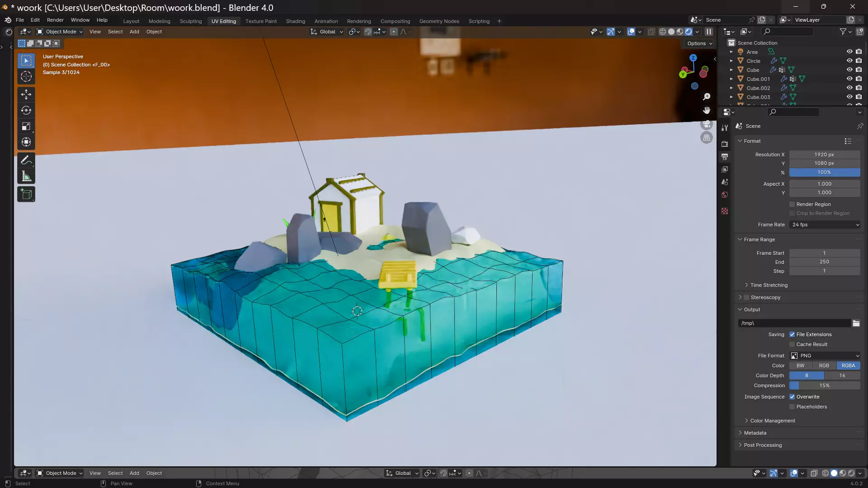
Task: Click the pan view hand icon
Action: [707, 110]
